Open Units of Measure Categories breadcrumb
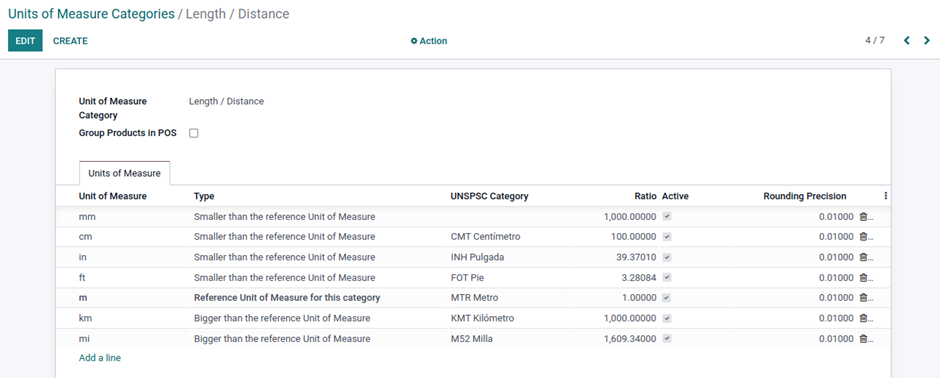This screenshot has width=940, height=378. (91, 14)
